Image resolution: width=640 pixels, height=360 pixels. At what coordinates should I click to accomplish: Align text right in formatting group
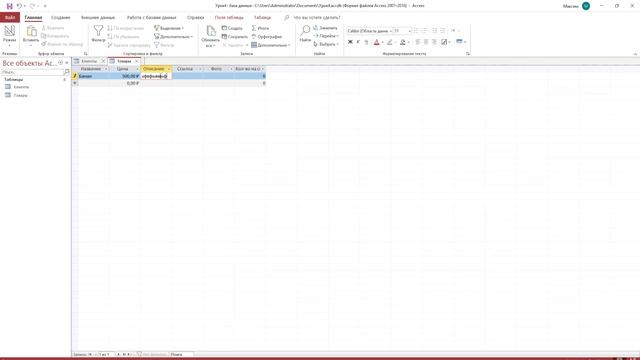click(x=434, y=42)
